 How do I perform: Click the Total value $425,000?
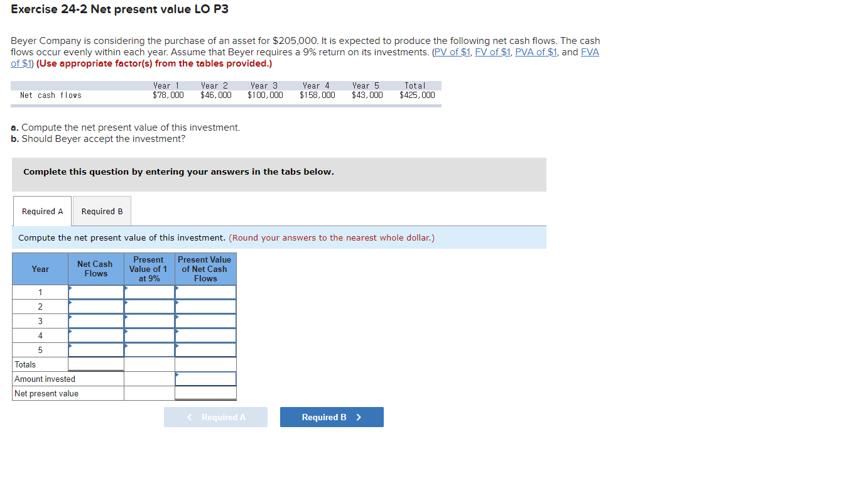point(417,95)
